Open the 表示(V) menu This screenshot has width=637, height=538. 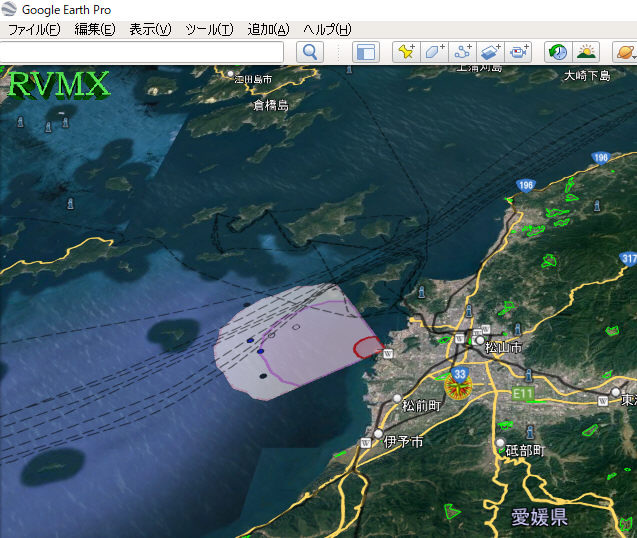click(x=150, y=29)
